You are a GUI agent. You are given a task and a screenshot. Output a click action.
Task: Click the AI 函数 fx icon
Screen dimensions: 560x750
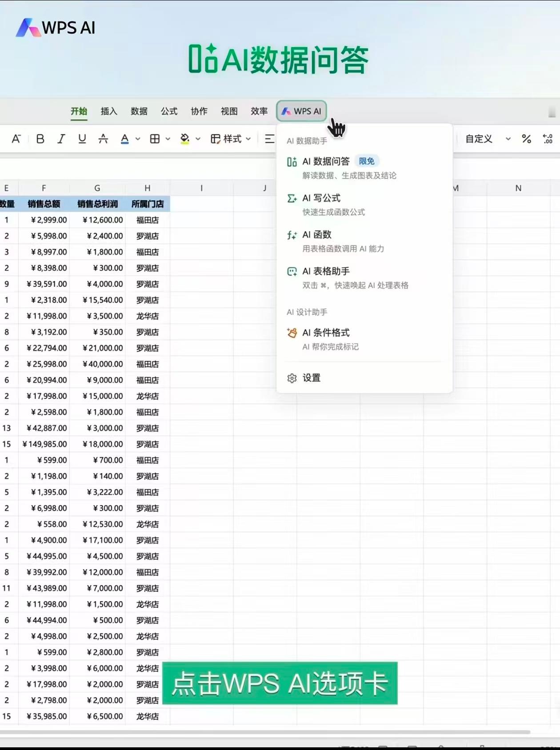(x=292, y=235)
